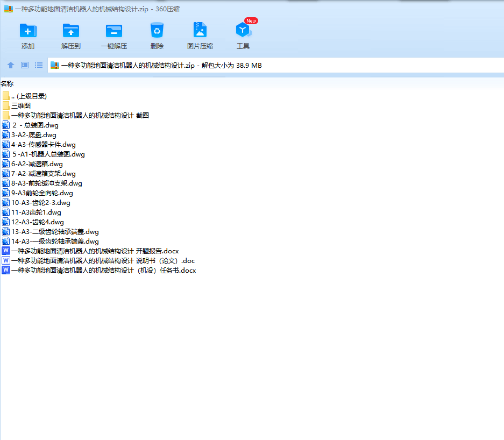The image size is (504, 440).
Task: Click the 删除 (Delete) trash icon
Action: [157, 30]
